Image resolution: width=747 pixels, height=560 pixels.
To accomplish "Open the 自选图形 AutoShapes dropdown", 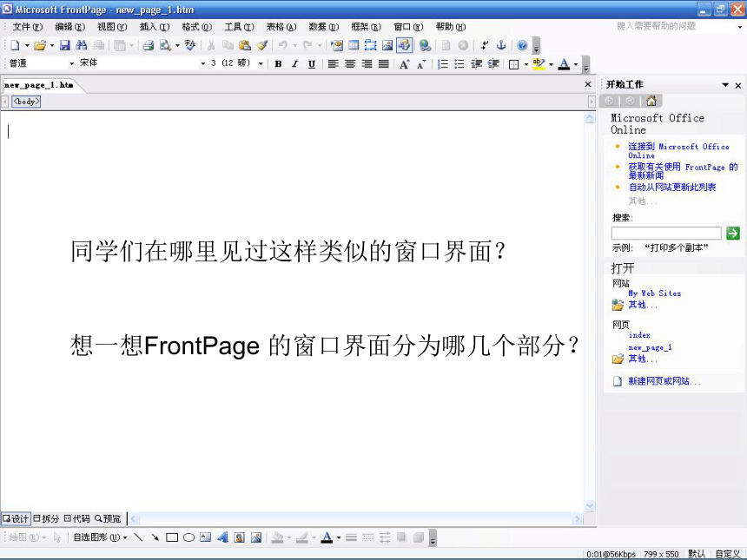I will (100, 537).
